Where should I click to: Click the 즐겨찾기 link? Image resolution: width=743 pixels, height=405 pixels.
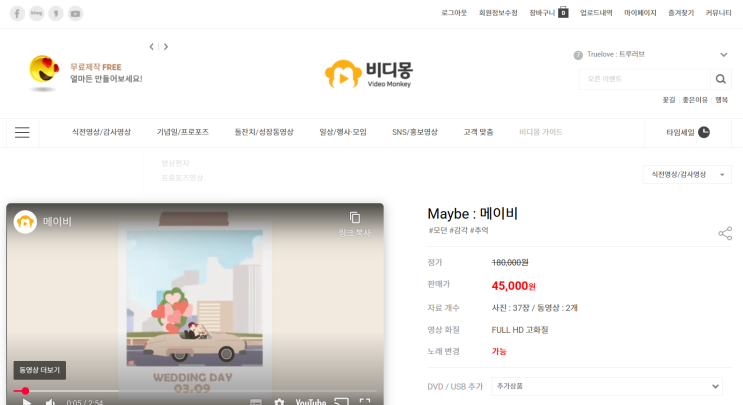point(681,13)
